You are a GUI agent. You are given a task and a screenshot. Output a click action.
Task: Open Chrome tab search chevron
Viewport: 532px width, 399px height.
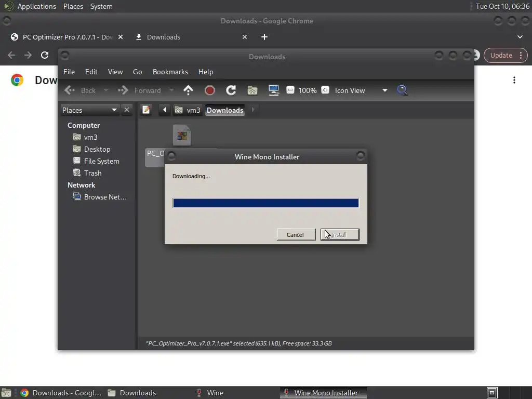point(520,37)
